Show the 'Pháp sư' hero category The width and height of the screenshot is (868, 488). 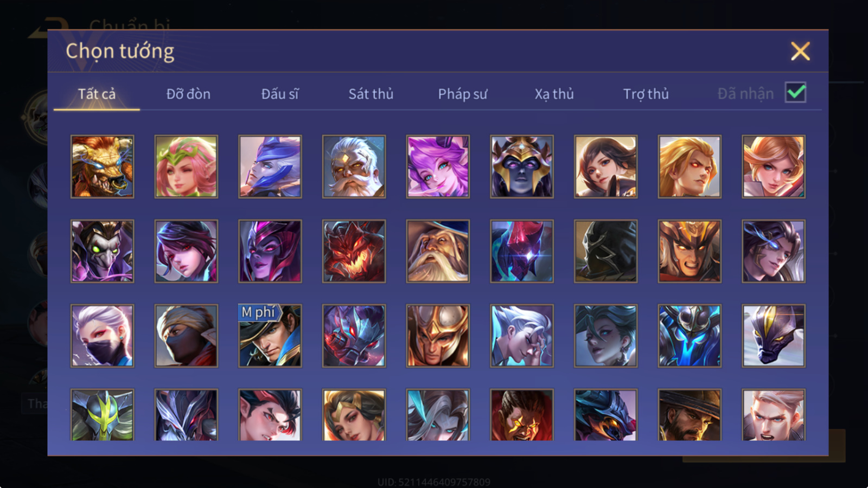(463, 94)
